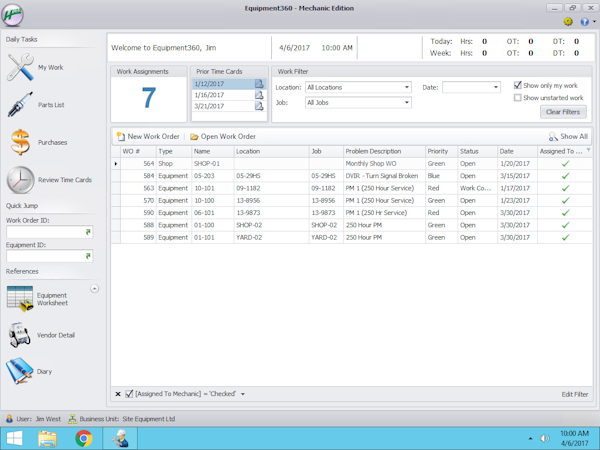Select the Monthly Shop WO description cell

click(x=384, y=164)
